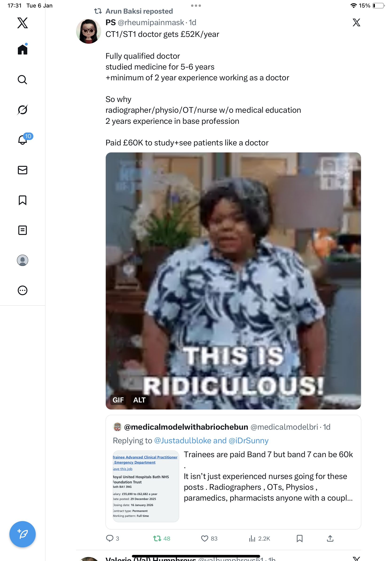This screenshot has height=561, width=392.
Task: Open Messages envelope icon
Action: (x=23, y=170)
